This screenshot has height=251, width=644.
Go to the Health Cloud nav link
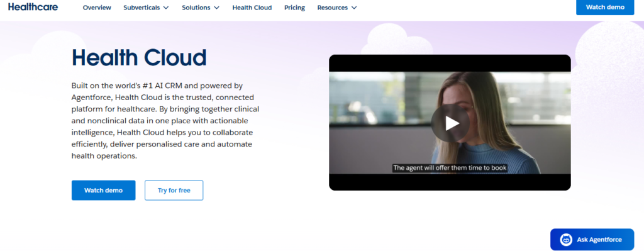click(252, 8)
